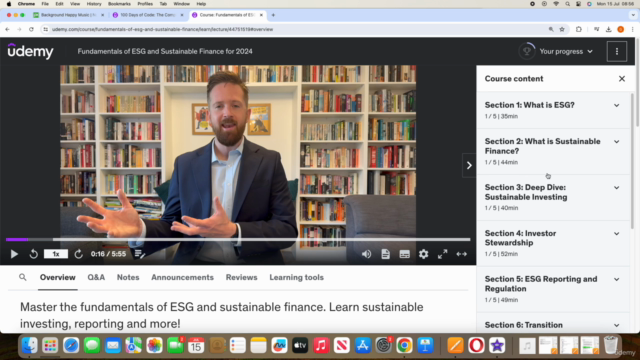The width and height of the screenshot is (640, 360).
Task: Expand Section 2: What is Sustainable Finance?
Action: pyautogui.click(x=553, y=151)
